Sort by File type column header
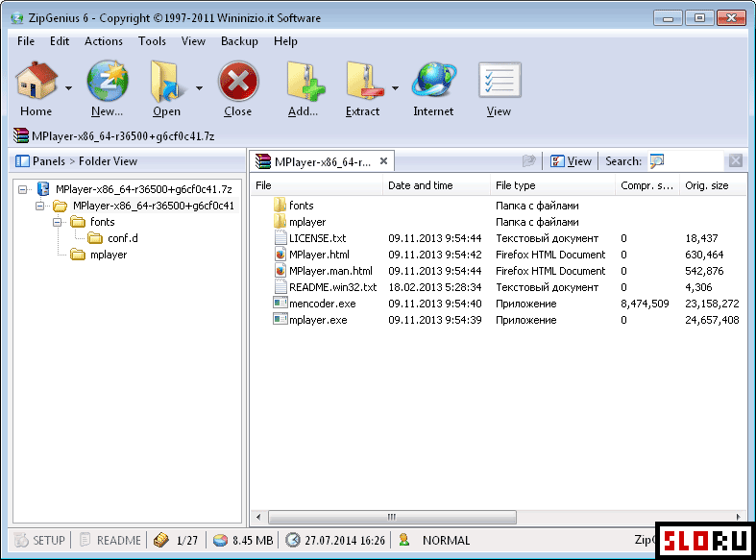The width and height of the screenshot is (756, 560). pyautogui.click(x=552, y=185)
